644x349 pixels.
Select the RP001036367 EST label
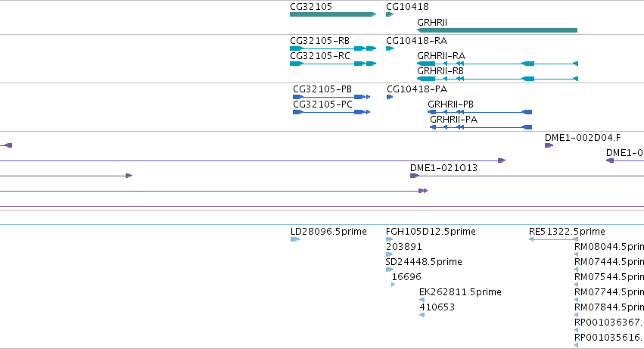[608, 323]
